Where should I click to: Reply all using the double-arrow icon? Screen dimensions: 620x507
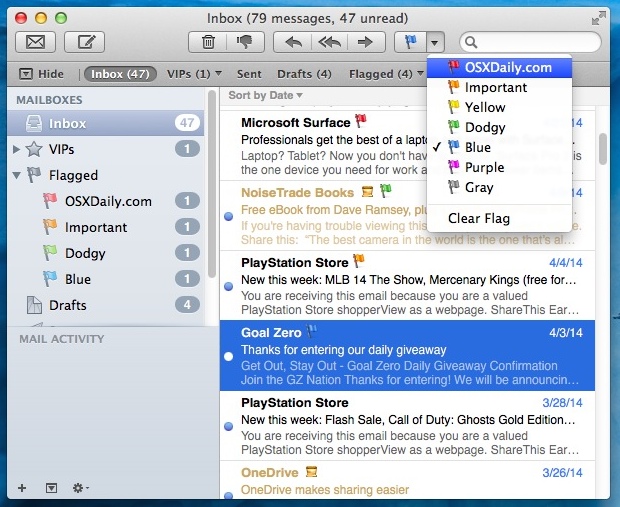330,42
